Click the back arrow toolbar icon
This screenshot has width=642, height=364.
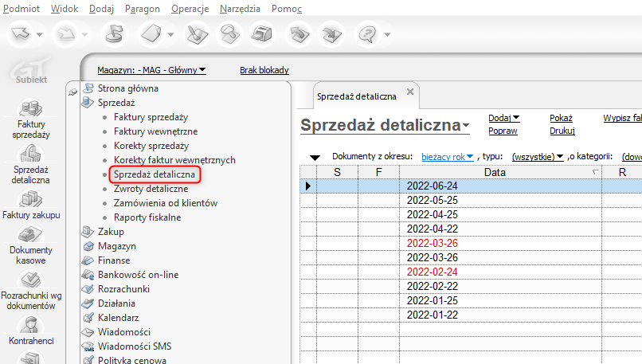[21, 34]
